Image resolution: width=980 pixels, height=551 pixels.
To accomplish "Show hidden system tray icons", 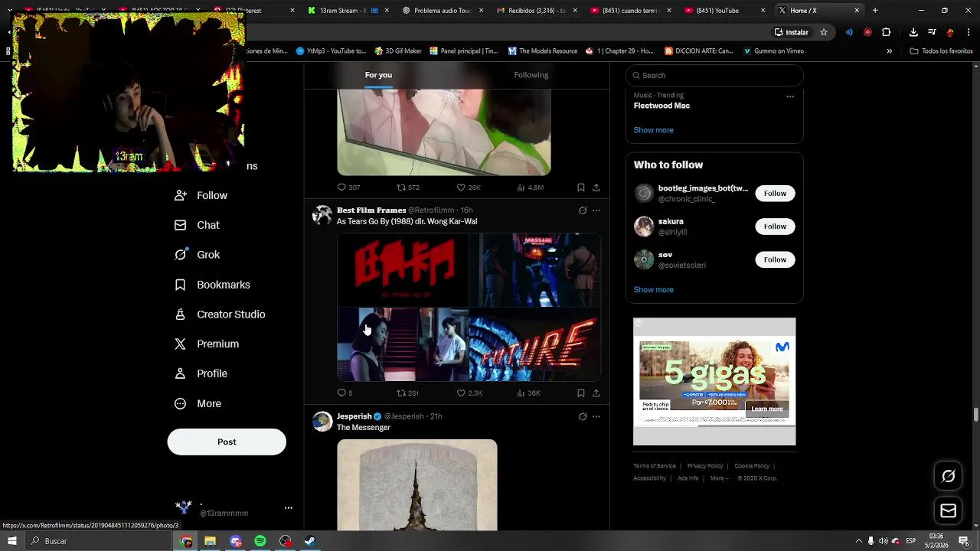I will click(858, 541).
